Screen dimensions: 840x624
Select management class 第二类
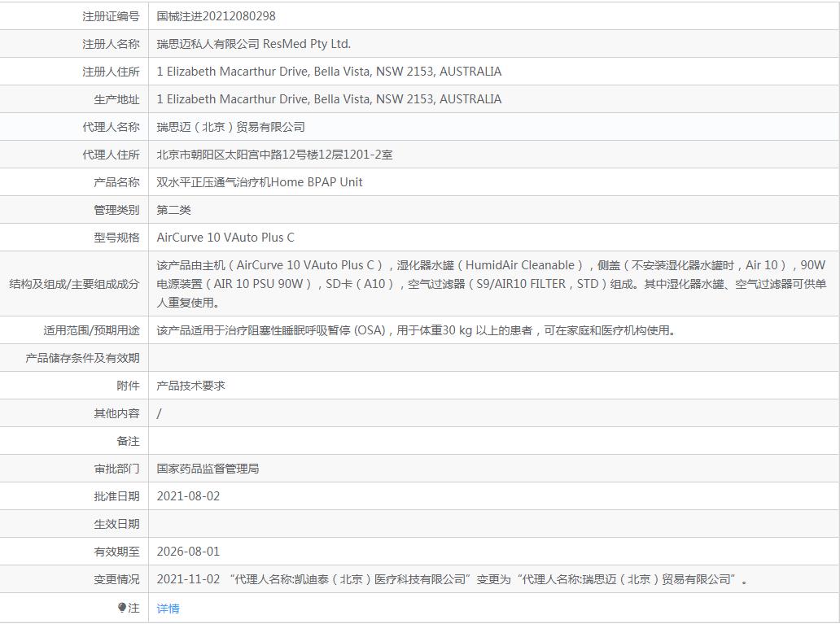click(x=173, y=210)
